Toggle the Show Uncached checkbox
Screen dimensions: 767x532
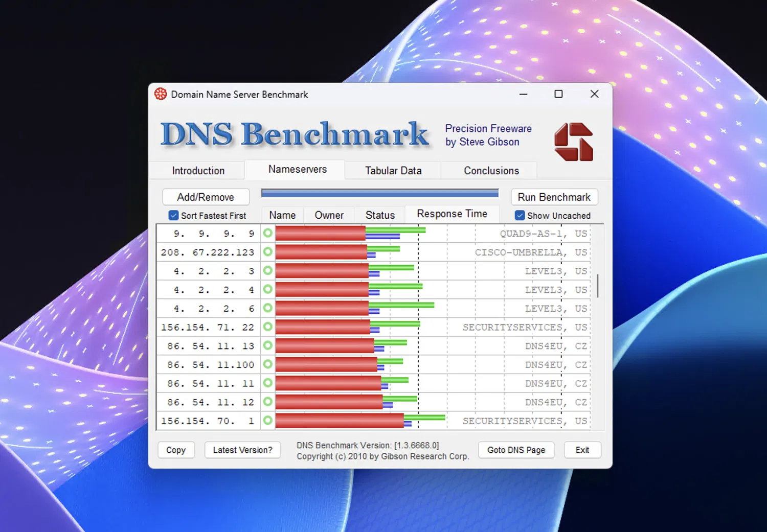point(520,216)
